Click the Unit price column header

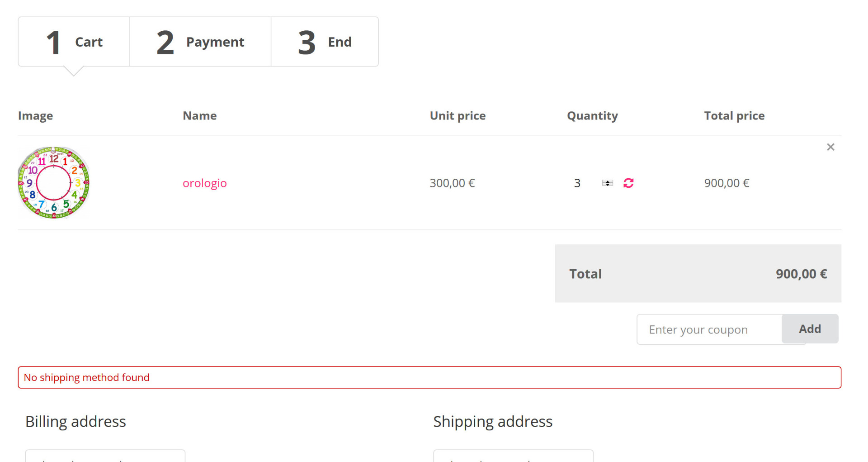pos(458,116)
